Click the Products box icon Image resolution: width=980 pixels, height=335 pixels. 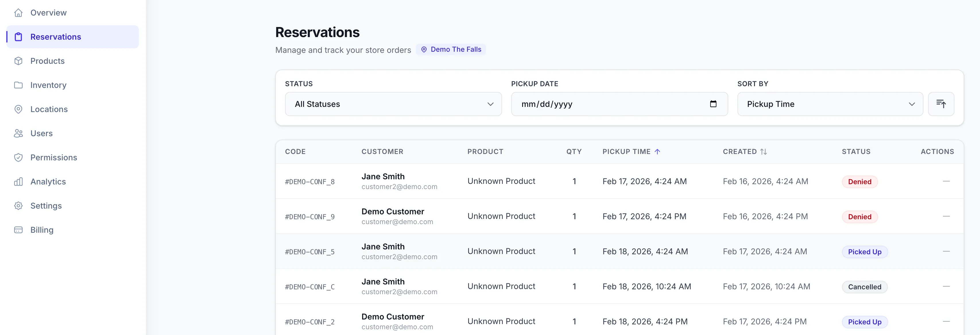pos(18,61)
